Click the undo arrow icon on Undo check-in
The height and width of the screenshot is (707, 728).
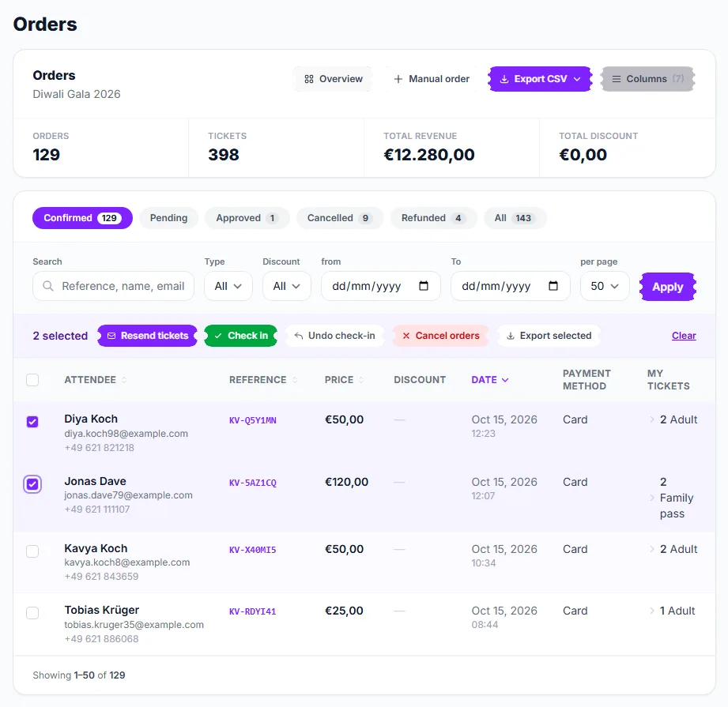click(x=299, y=336)
